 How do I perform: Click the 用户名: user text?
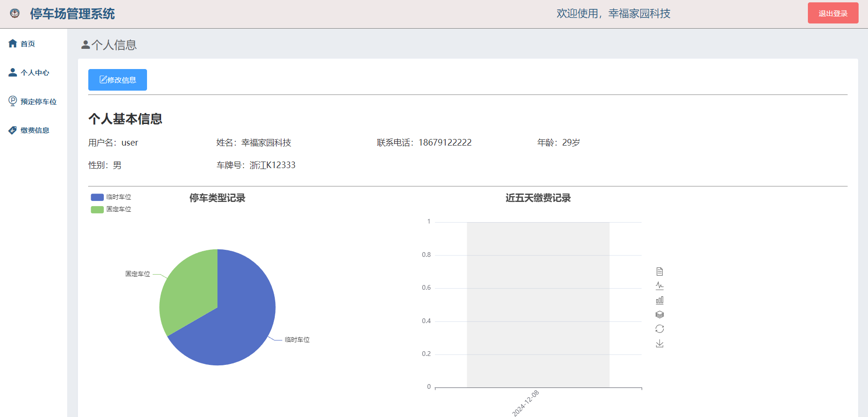[113, 142]
